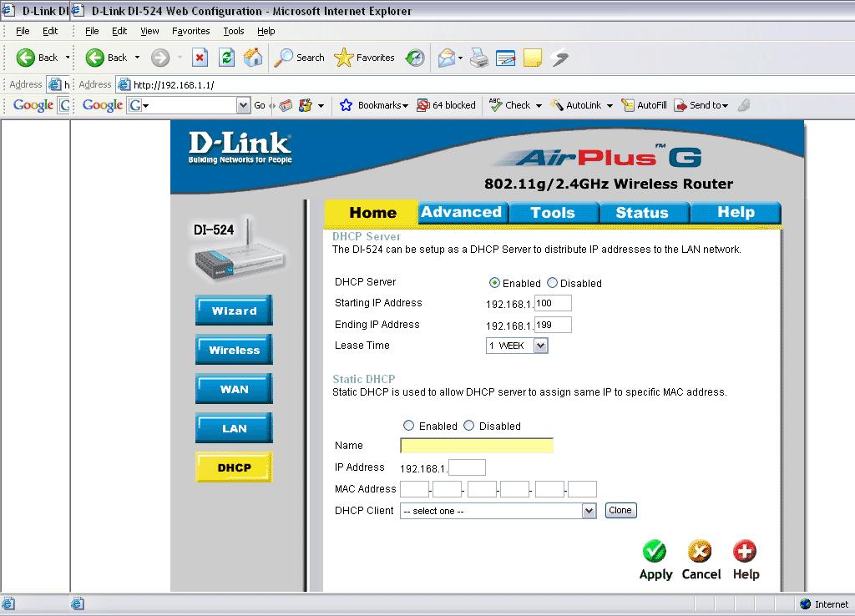Click the red X Stop icon

click(x=200, y=58)
